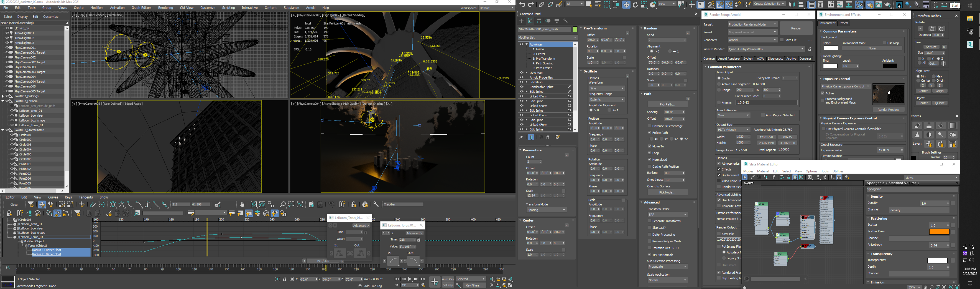Switch to the AOVs tab
Viewport: 980px width, 289px height.
click(760, 59)
